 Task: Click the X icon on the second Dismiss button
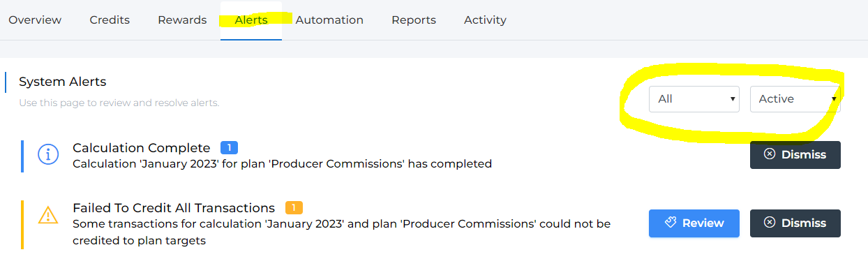point(770,223)
